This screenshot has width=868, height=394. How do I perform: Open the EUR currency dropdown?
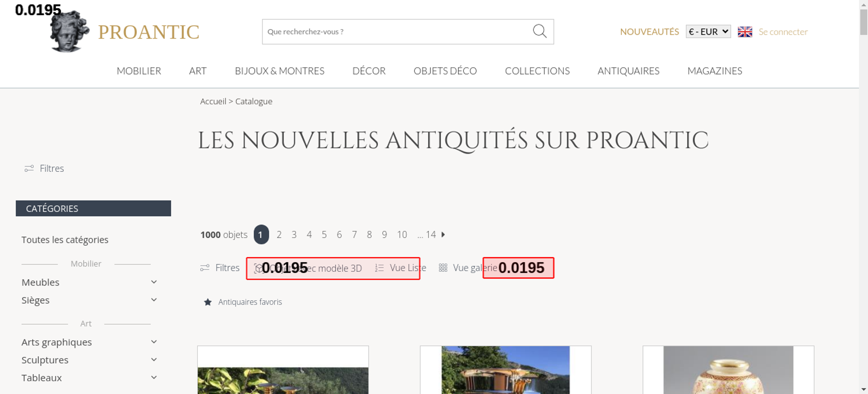coord(708,32)
